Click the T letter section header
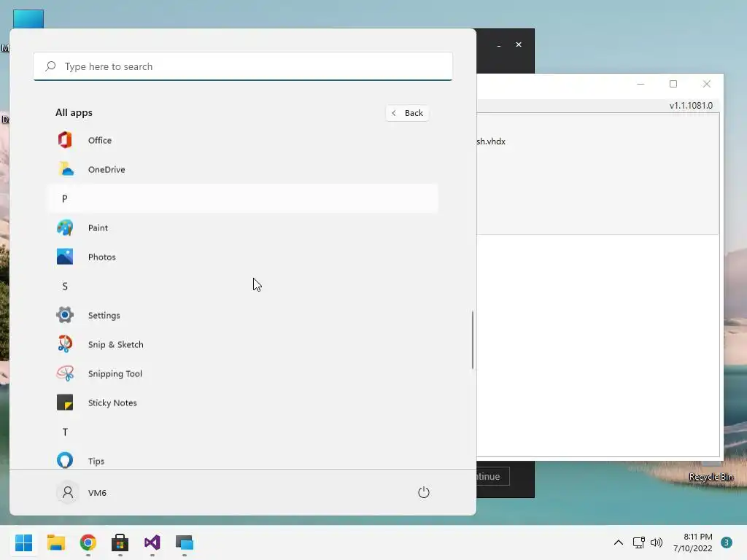Image resolution: width=747 pixels, height=560 pixels. [242, 432]
